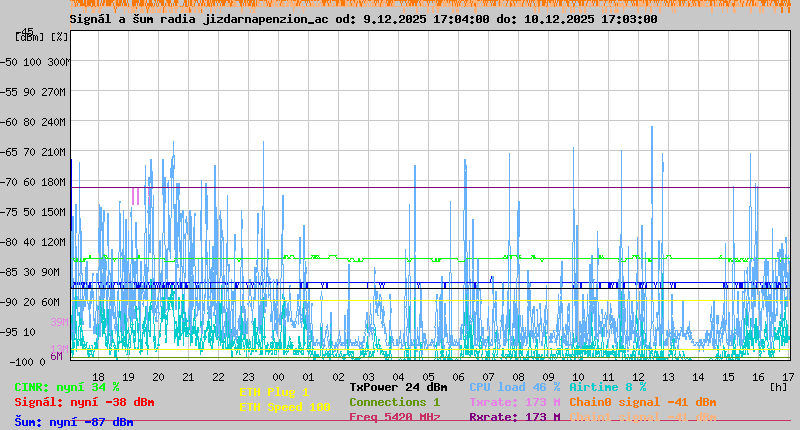Click the blue Šum legend entry
This screenshot has height=430, width=800.
73,422
